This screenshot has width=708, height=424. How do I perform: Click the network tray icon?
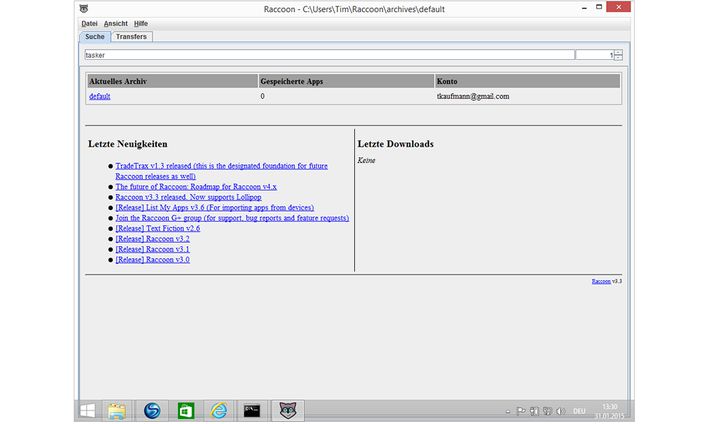point(547,411)
